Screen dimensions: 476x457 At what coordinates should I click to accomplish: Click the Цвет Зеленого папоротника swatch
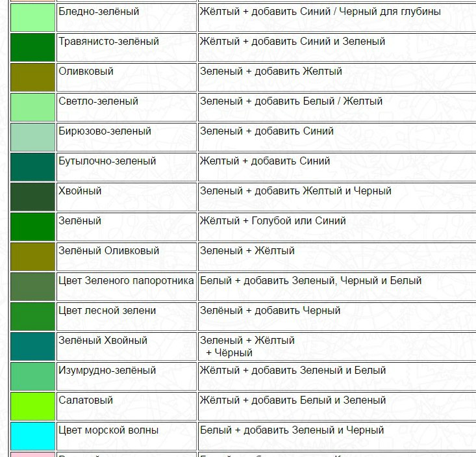32,287
